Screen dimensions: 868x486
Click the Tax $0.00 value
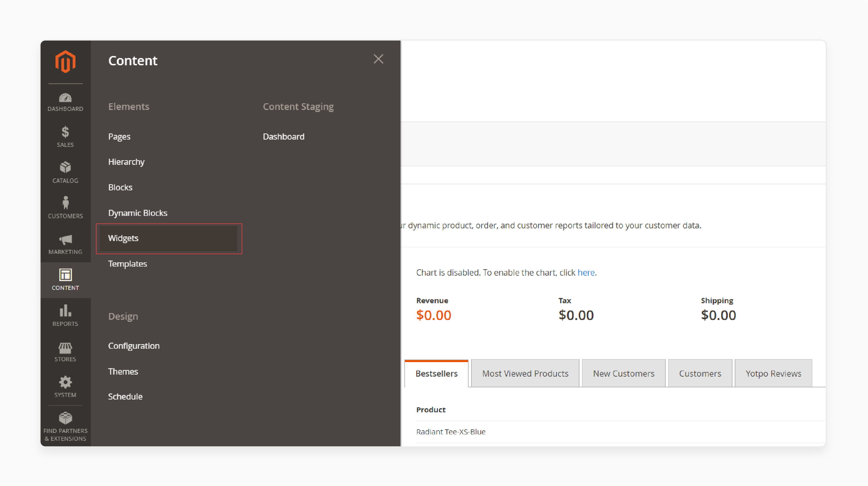[x=576, y=315]
